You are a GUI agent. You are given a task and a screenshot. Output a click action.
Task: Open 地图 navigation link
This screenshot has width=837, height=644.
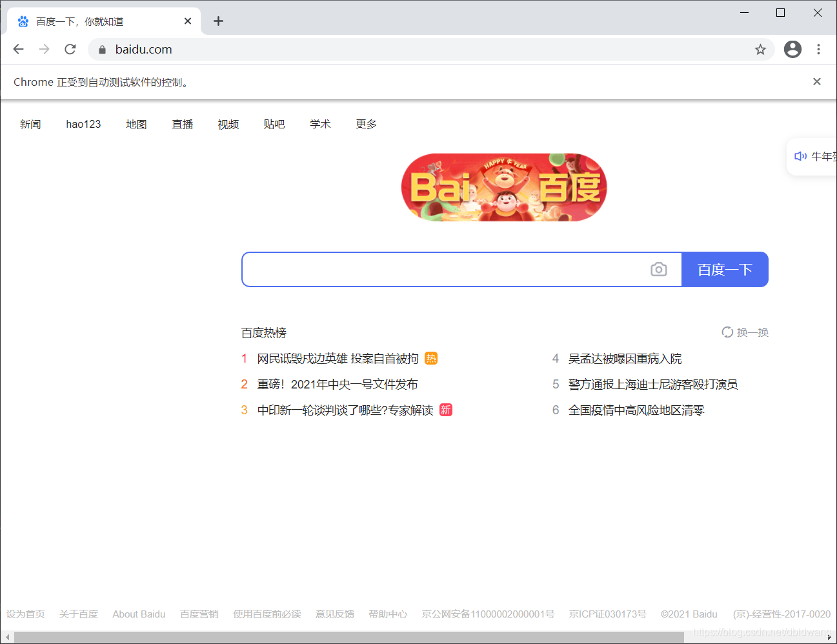coord(136,124)
